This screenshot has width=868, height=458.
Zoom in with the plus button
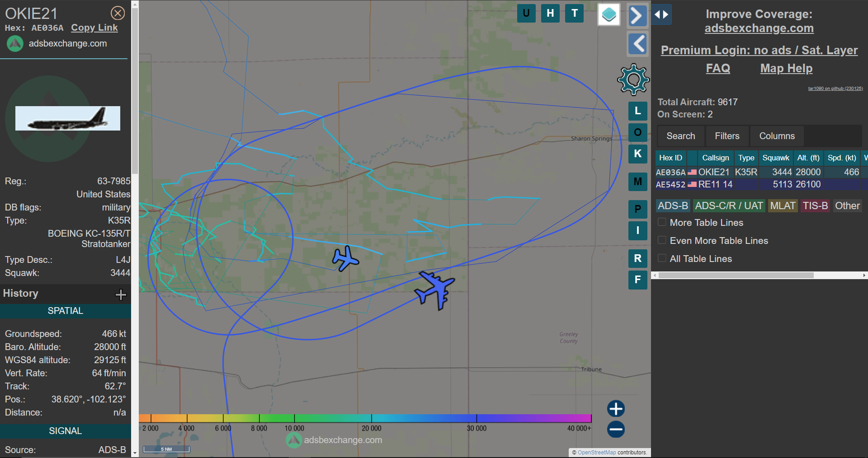click(x=616, y=409)
